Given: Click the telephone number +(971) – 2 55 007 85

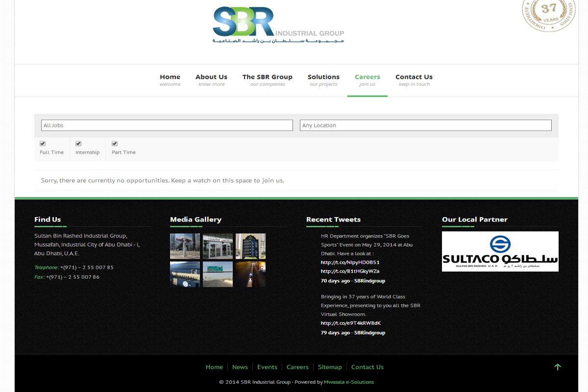Looking at the screenshot, I should click(x=87, y=268).
